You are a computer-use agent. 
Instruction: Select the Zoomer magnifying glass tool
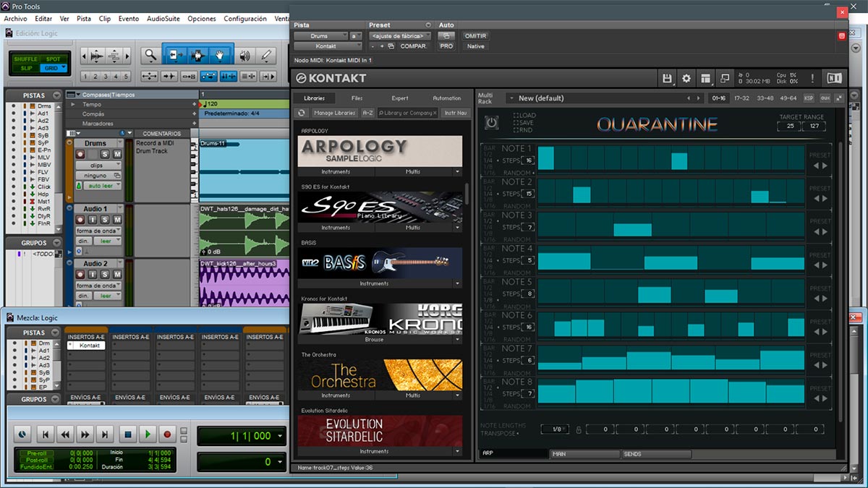pyautogui.click(x=150, y=55)
